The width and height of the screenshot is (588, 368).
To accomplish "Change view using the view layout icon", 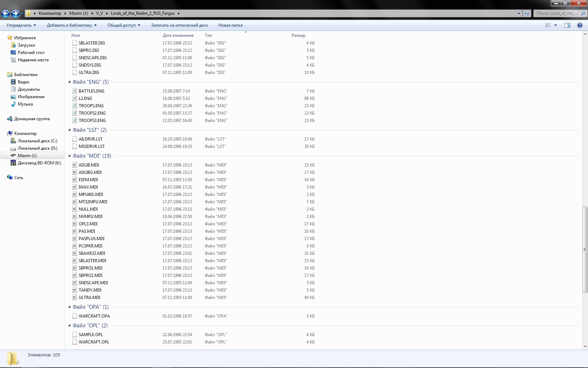I will tap(548, 25).
